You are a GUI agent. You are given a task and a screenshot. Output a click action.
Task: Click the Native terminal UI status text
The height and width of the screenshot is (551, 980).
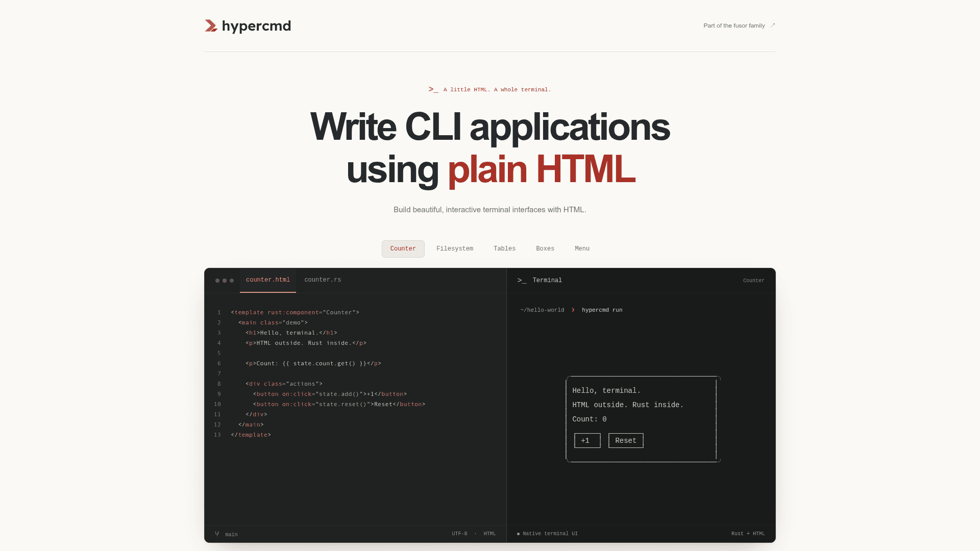click(550, 534)
